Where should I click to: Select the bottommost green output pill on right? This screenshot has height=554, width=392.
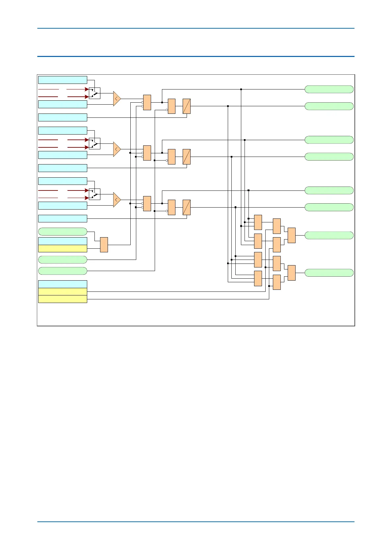click(x=329, y=273)
